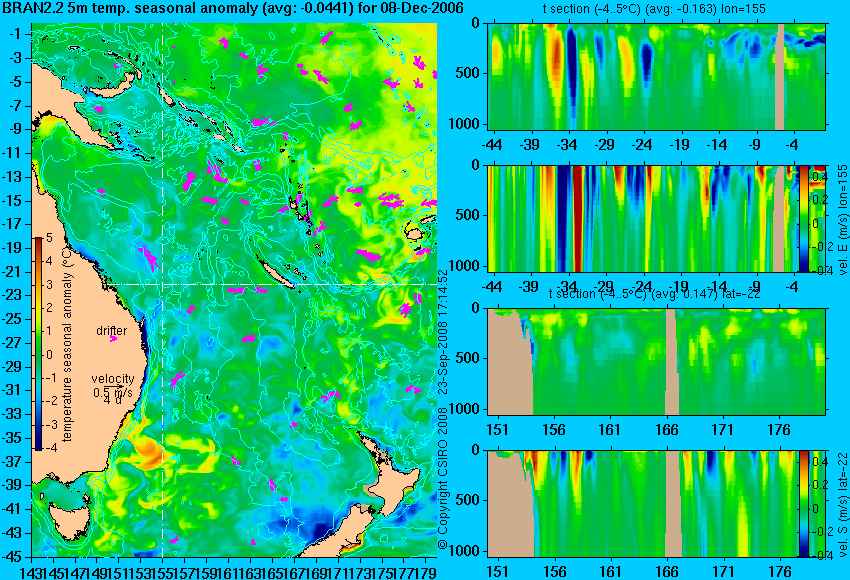The height and width of the screenshot is (580, 850).
Task: Click the magenta drifter marker under the drifter label
Action: [x=113, y=339]
